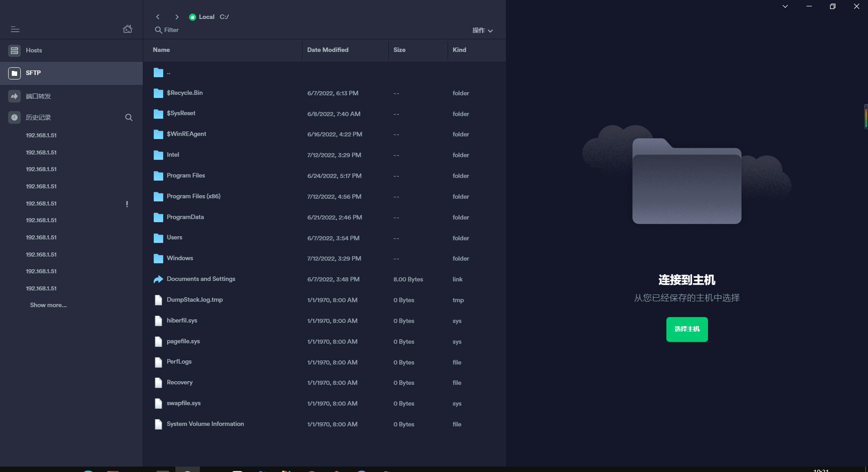Viewport: 868px width, 472px height.
Task: Sort by the Name column header
Action: coord(161,50)
